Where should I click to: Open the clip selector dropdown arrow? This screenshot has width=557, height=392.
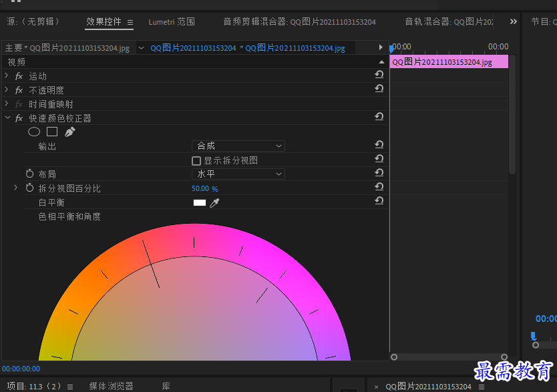coord(141,48)
